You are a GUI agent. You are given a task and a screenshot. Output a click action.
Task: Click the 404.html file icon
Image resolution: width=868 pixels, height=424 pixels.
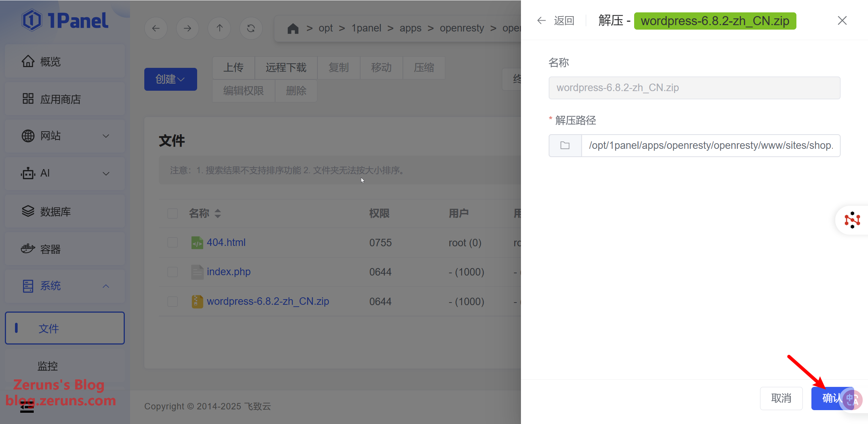coord(197,243)
